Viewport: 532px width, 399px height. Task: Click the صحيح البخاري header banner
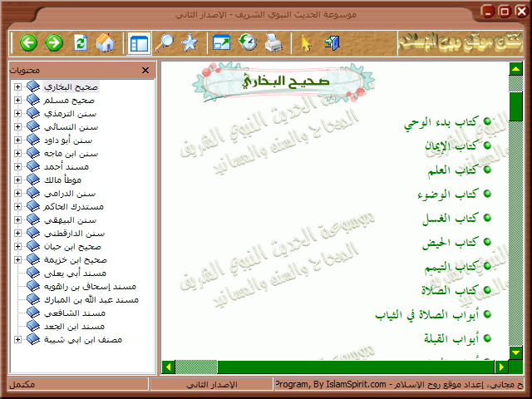click(x=283, y=81)
